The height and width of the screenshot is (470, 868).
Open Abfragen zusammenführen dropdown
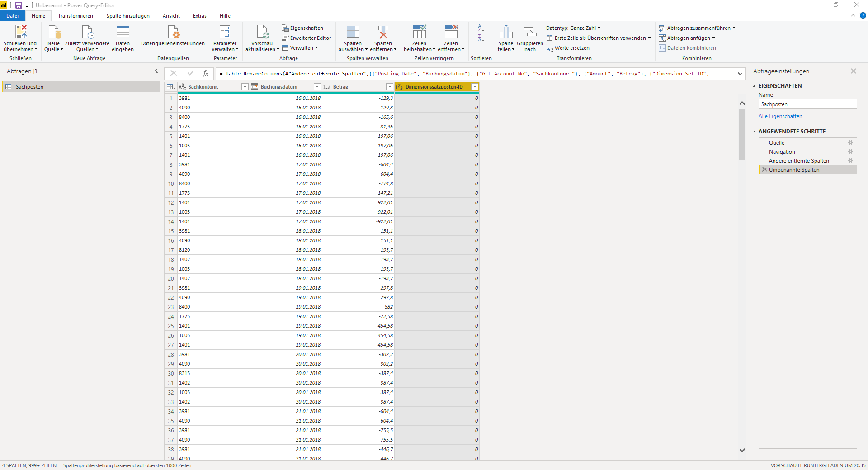(697, 28)
